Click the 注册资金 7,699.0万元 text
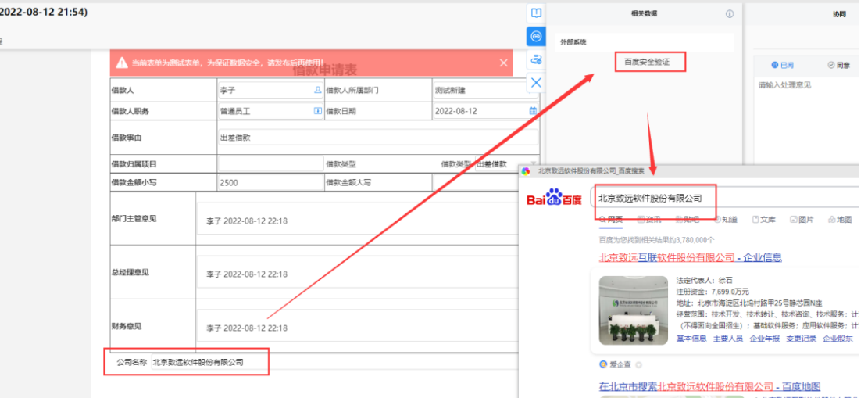Screen dimensions: 868x398 click(713, 292)
